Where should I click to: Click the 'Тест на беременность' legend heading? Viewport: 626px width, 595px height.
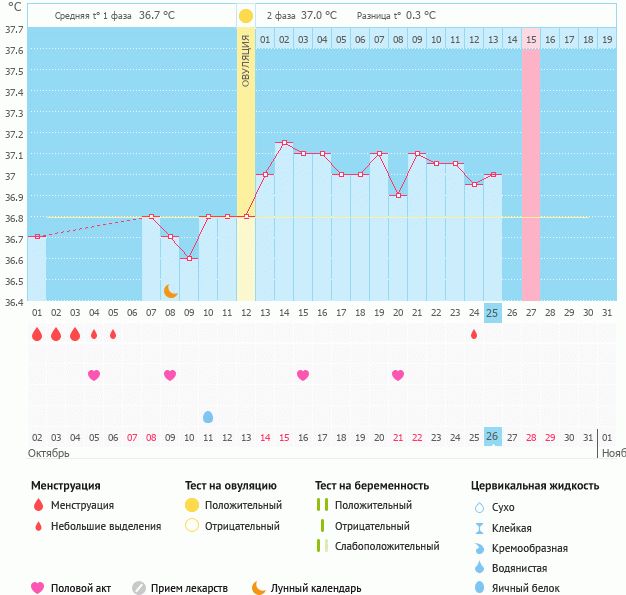[x=371, y=485]
